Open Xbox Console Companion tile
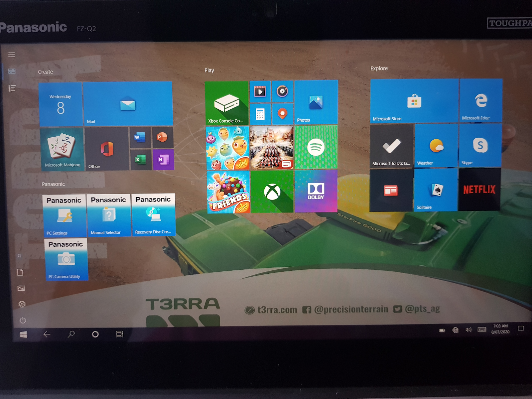Screen dimensions: 532x399 [226, 103]
